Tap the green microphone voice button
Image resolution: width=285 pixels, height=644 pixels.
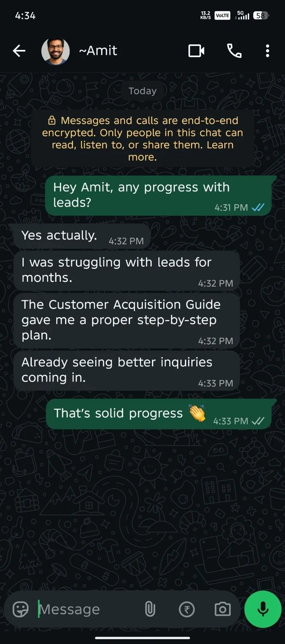point(263,609)
